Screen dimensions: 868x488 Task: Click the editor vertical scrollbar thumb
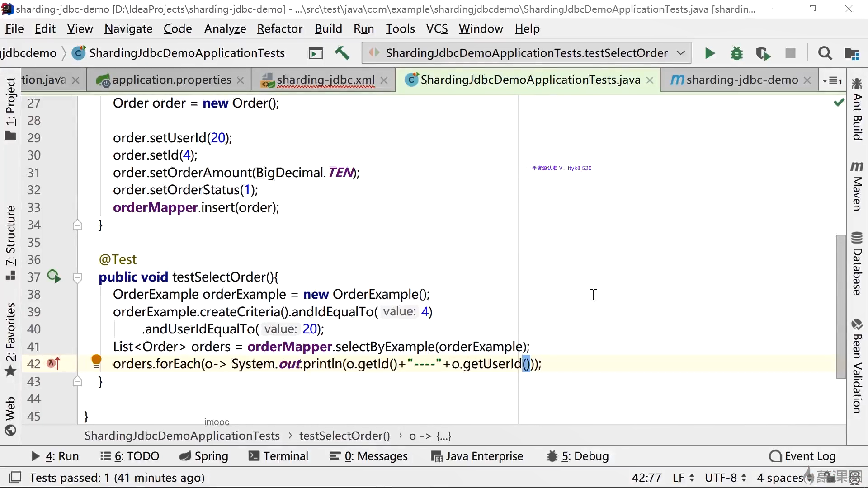click(840, 306)
